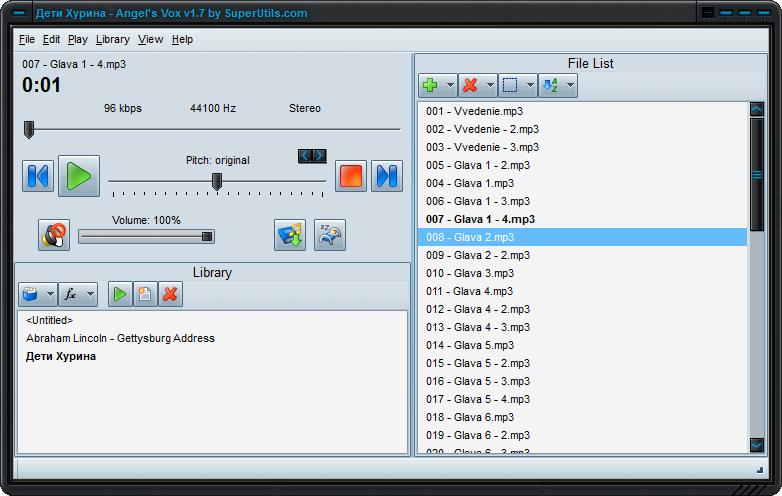The height and width of the screenshot is (496, 782).
Task: Select 013 - Glava 4 - 3.mp3
Action: [582, 327]
